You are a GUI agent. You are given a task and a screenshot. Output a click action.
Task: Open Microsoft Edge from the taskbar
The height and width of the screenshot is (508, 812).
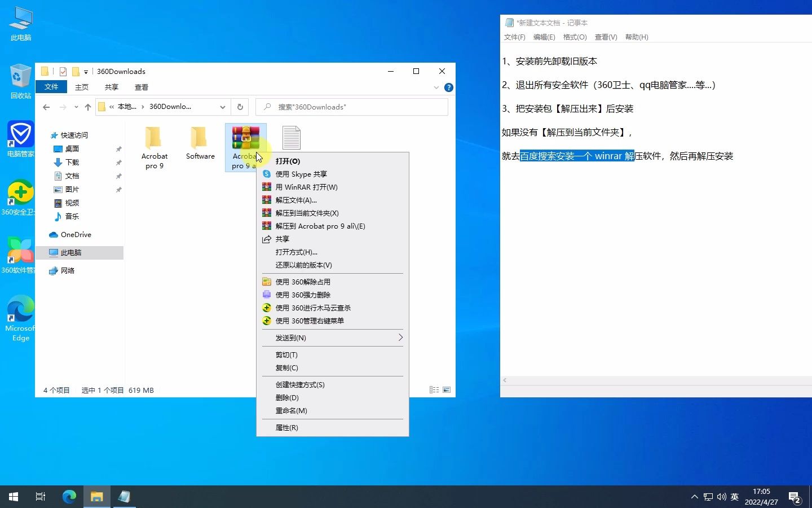coord(69,497)
